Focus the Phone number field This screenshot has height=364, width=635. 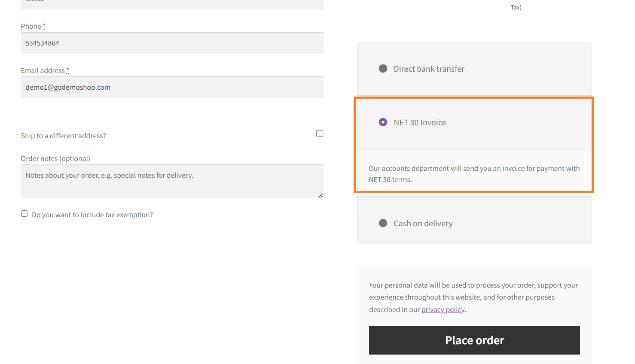point(172,43)
